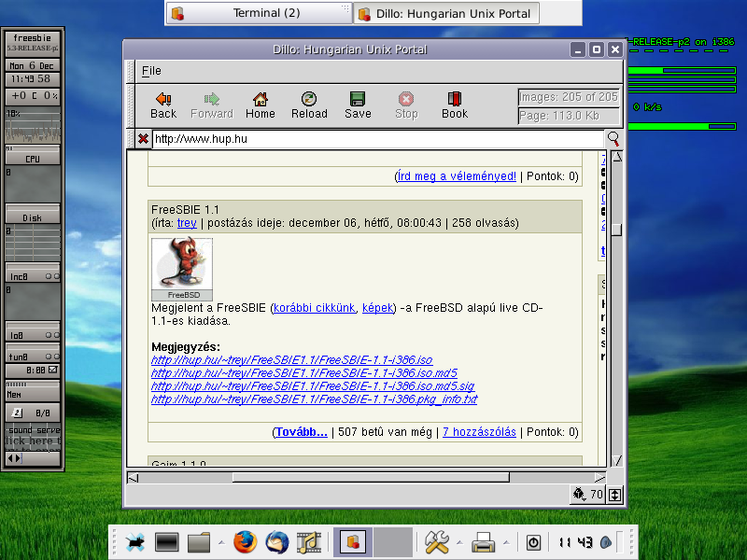Open the multimedia player panel icon
The image size is (747, 560).
[x=309, y=542]
